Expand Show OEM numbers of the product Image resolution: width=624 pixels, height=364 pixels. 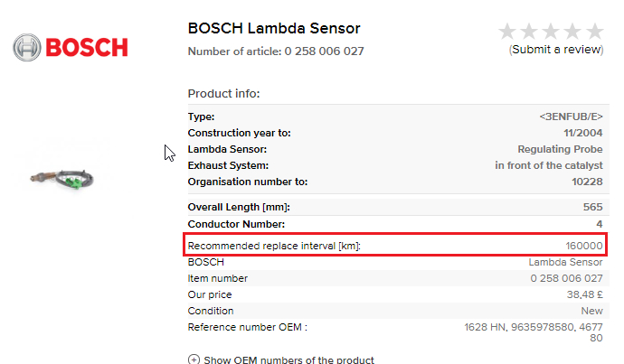pyautogui.click(x=288, y=359)
